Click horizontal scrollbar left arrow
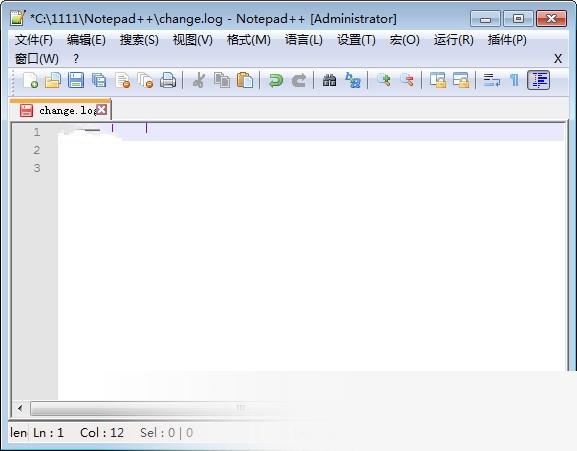577x451 pixels. [20, 408]
